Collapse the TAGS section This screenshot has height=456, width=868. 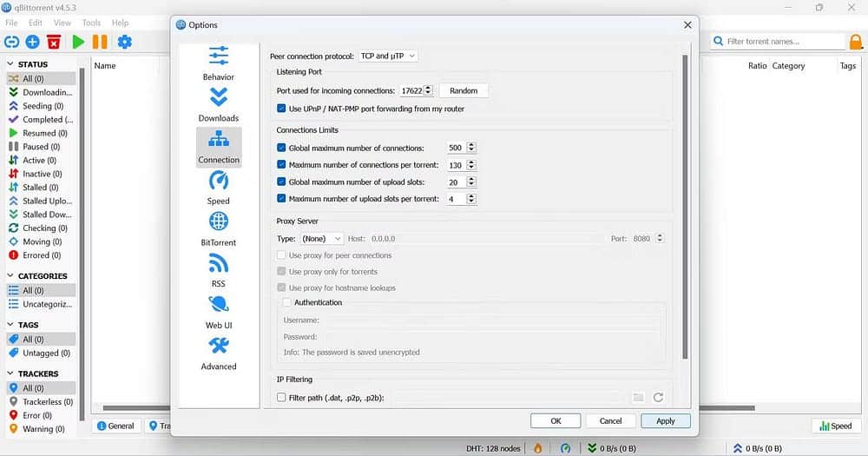[10, 325]
